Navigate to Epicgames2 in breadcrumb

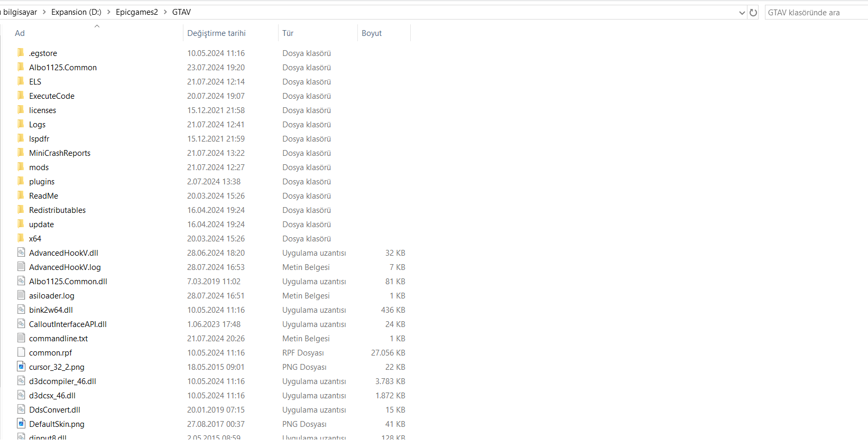137,12
